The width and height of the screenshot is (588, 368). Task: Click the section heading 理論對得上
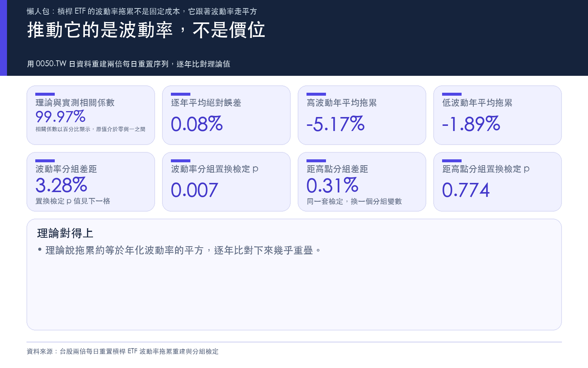[x=65, y=233]
